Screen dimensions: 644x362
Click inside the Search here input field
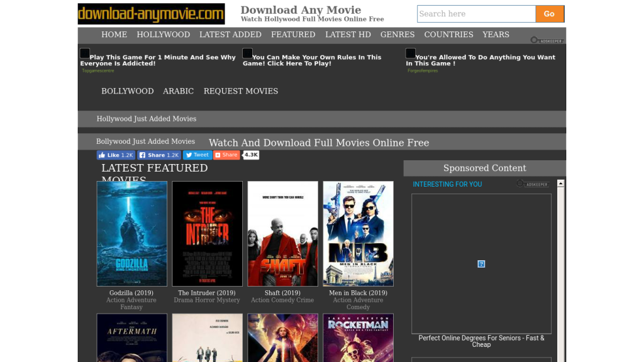[x=476, y=13]
